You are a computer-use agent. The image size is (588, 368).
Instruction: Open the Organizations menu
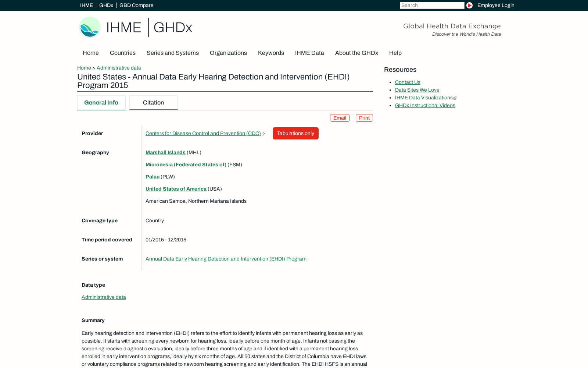click(x=228, y=53)
